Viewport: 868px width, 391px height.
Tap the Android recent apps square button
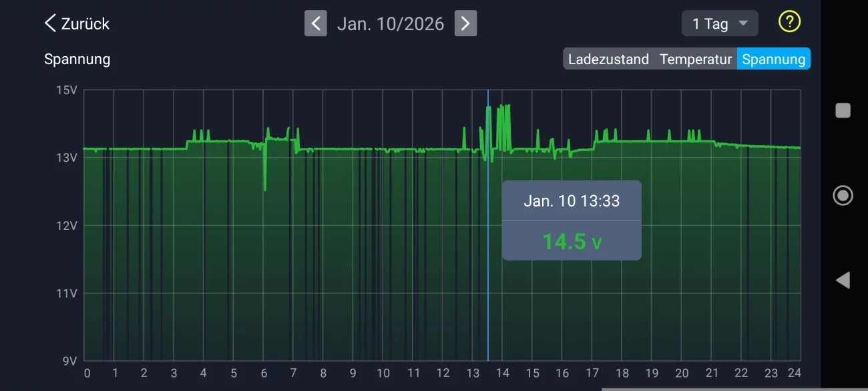843,110
